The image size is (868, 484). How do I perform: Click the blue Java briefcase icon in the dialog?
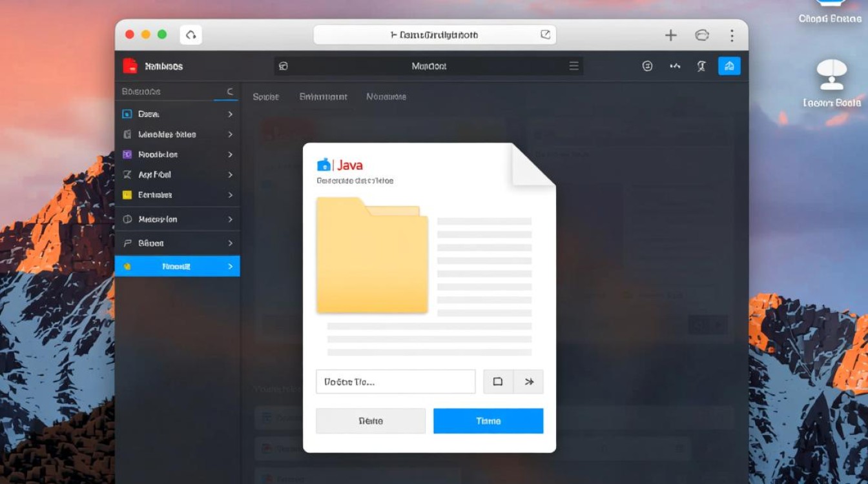(325, 165)
